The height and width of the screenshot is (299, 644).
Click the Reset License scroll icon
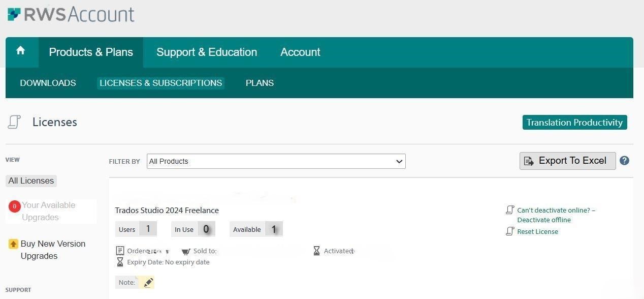(510, 231)
